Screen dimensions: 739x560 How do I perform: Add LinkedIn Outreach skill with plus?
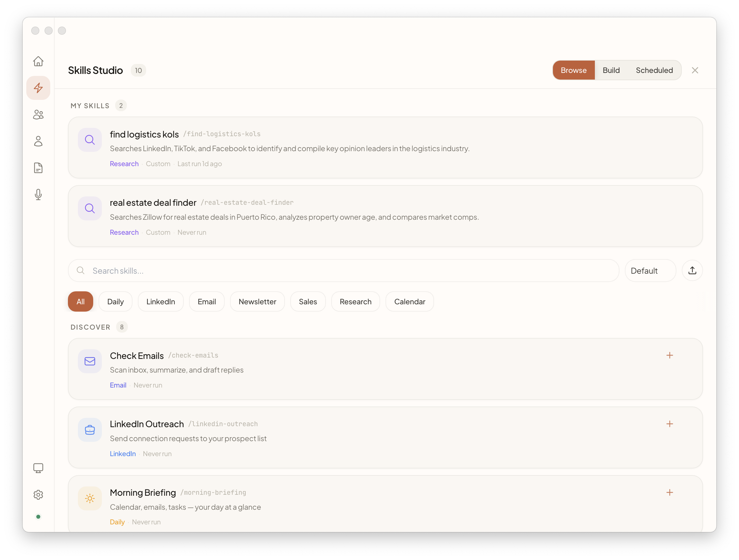[669, 424]
